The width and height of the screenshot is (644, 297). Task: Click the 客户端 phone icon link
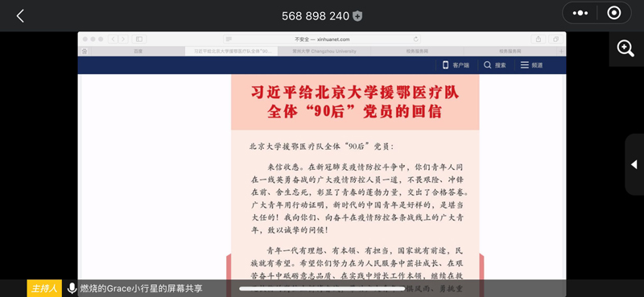coord(456,65)
